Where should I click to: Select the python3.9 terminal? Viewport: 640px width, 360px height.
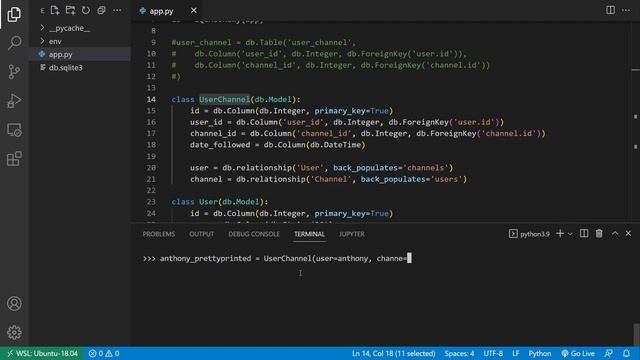click(529, 234)
